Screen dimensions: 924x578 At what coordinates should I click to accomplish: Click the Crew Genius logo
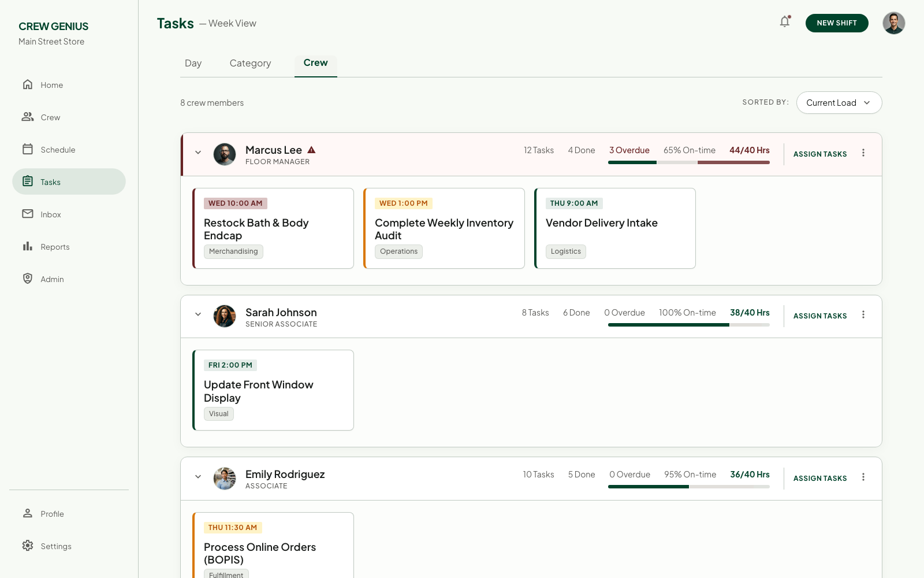[53, 27]
